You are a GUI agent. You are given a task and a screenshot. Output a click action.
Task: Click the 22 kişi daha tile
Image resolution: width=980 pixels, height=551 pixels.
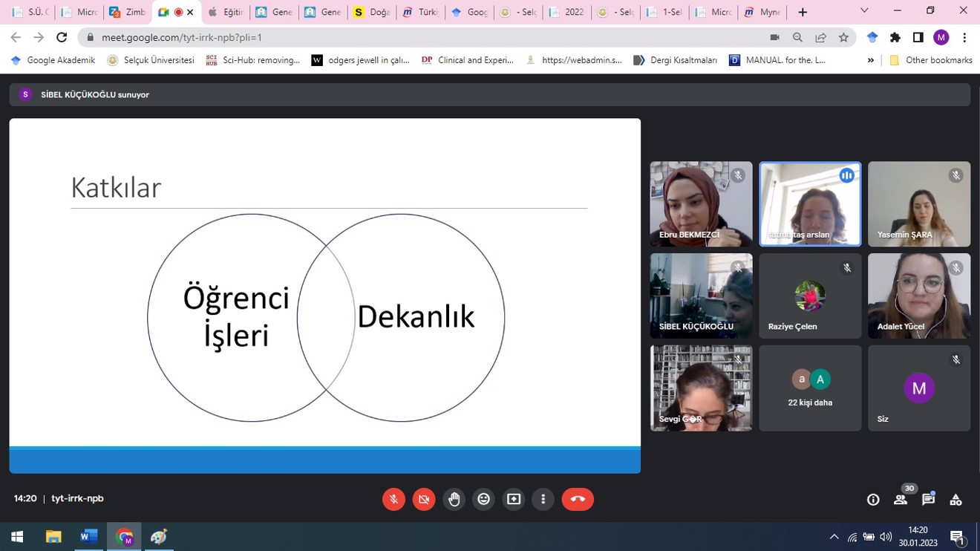click(810, 388)
